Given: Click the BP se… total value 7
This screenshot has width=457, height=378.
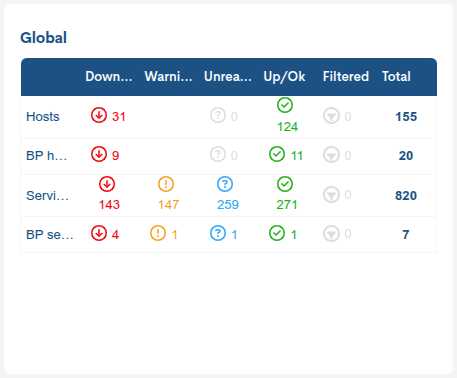Looking at the screenshot, I should coord(406,235).
